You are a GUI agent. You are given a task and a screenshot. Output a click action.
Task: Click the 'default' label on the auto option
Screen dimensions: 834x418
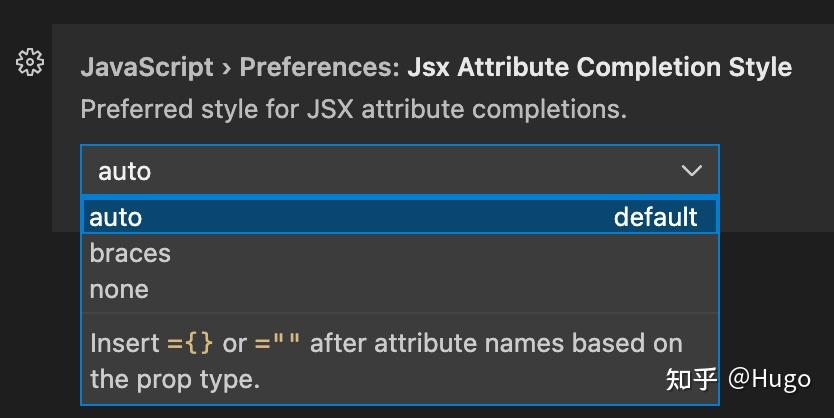(x=655, y=217)
